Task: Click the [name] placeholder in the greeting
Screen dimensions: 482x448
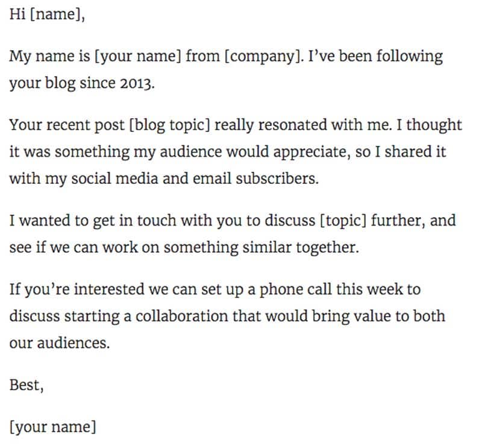Action: click(57, 14)
